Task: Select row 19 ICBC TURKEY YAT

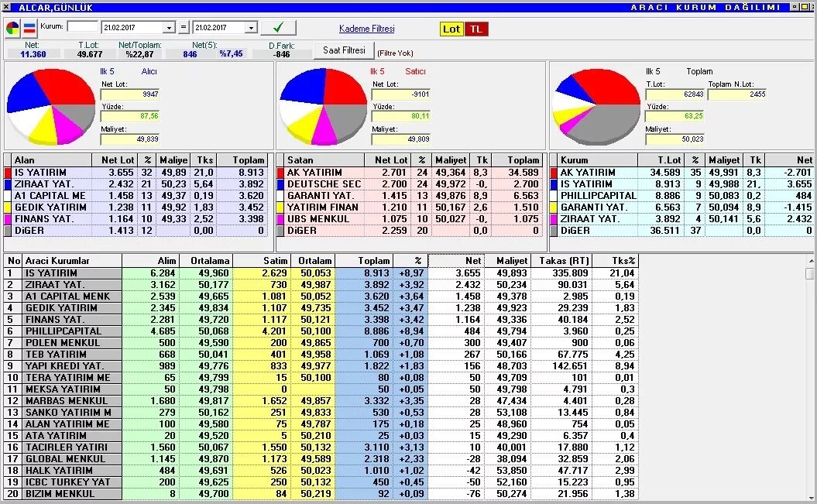Action: coord(321,482)
